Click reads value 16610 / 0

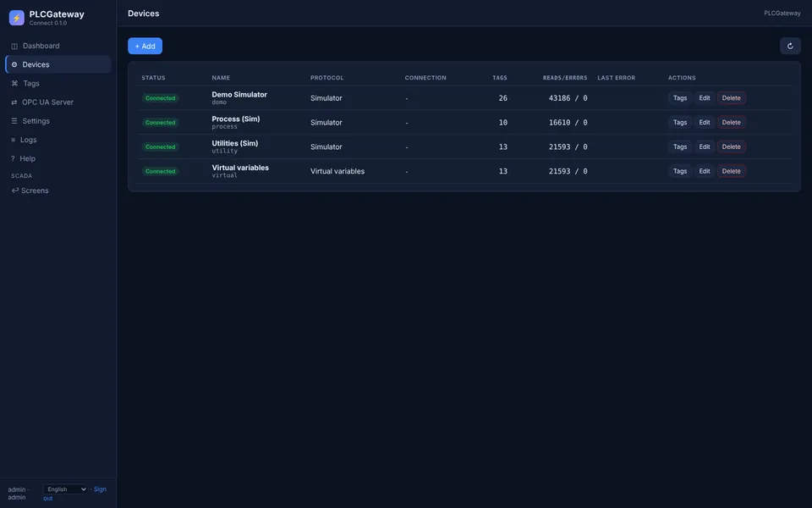coord(568,122)
